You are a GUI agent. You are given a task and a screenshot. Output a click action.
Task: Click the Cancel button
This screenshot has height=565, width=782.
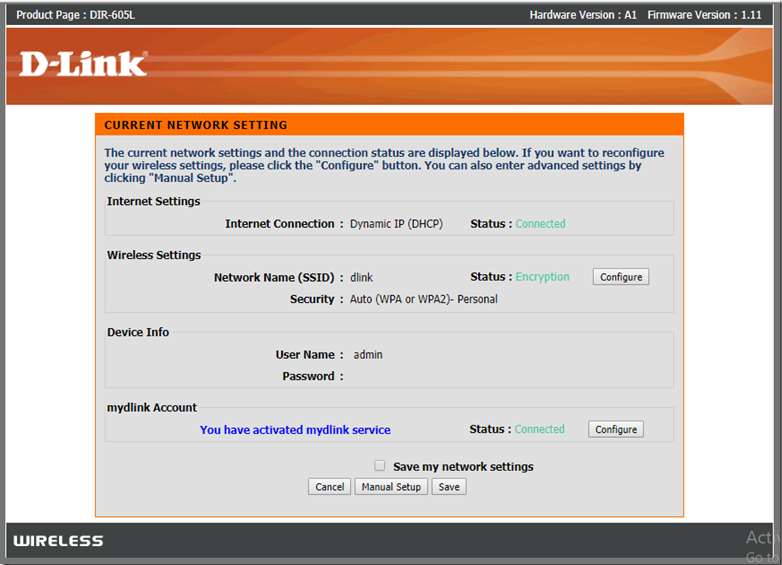[x=329, y=487]
